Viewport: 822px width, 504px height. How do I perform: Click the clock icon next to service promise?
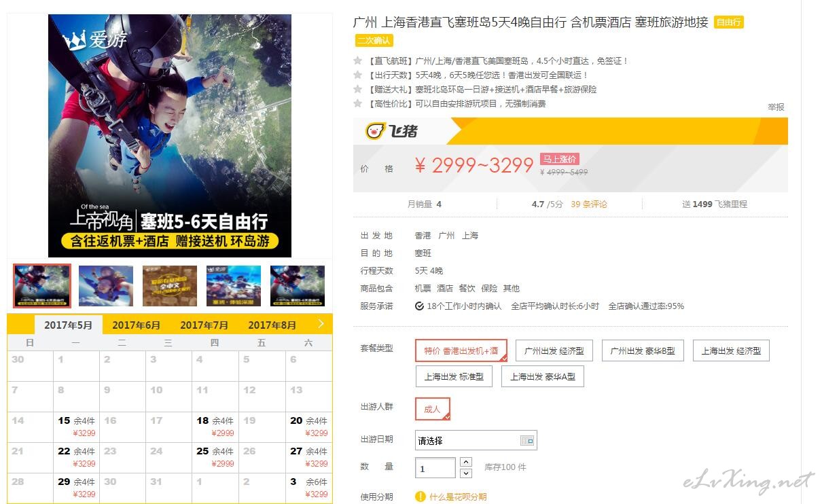(420, 306)
